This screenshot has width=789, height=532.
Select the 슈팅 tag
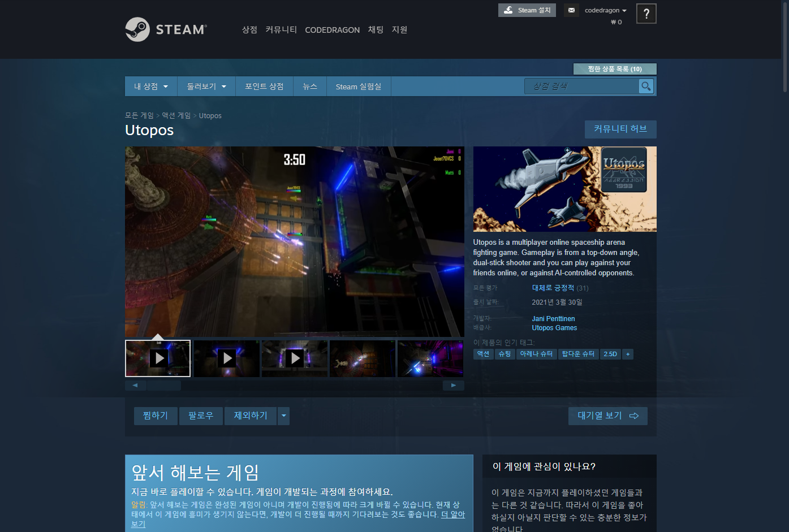pos(505,354)
